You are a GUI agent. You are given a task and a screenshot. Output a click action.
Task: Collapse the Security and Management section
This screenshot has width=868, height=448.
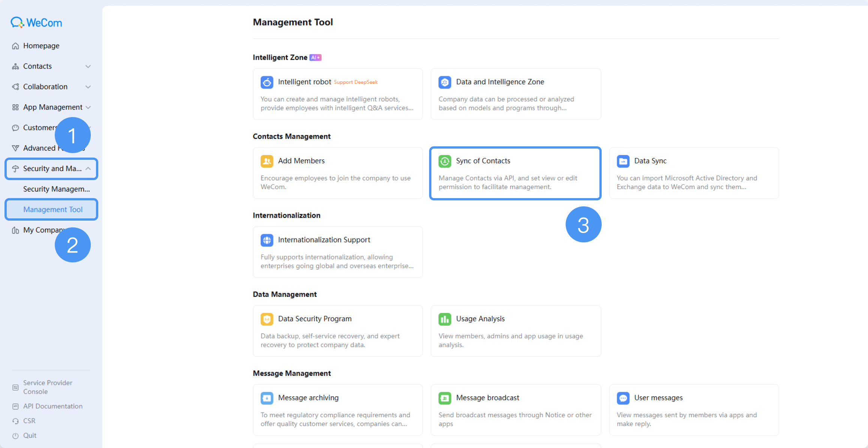pos(51,169)
